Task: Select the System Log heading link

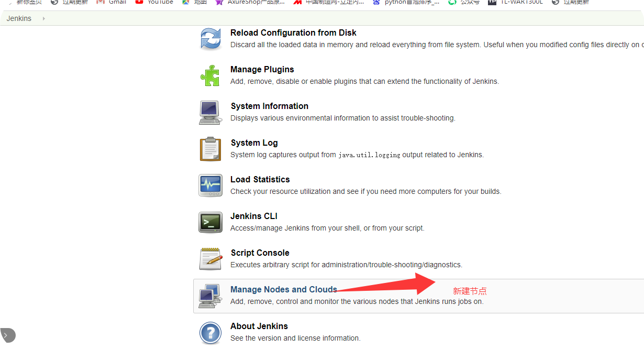Action: (254, 143)
